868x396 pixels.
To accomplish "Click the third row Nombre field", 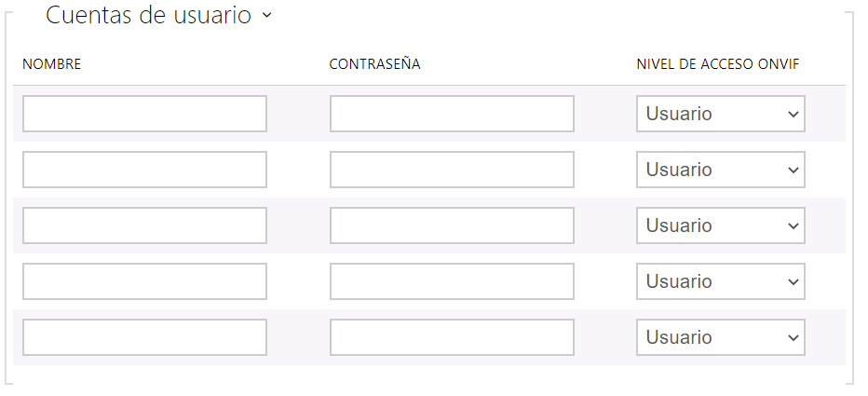I will click(144, 225).
